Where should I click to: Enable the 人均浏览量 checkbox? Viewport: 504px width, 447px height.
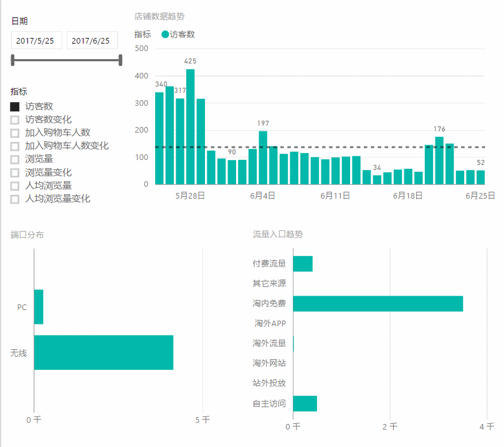point(15,186)
